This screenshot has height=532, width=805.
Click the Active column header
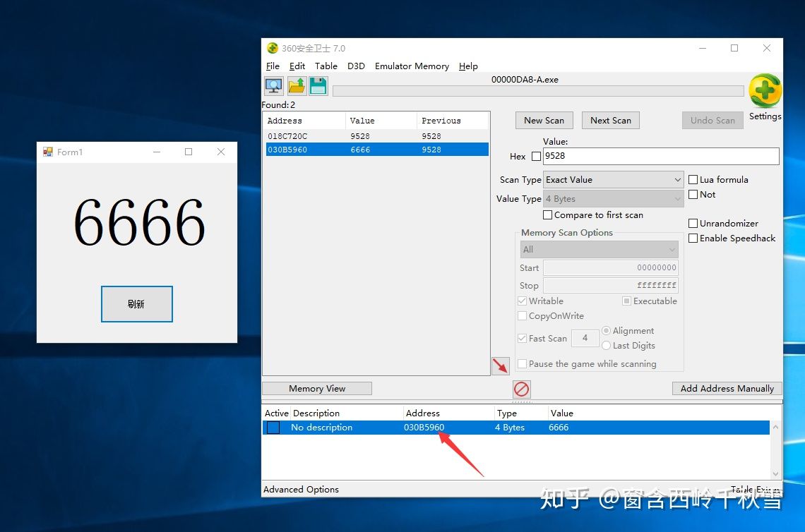pos(277,413)
